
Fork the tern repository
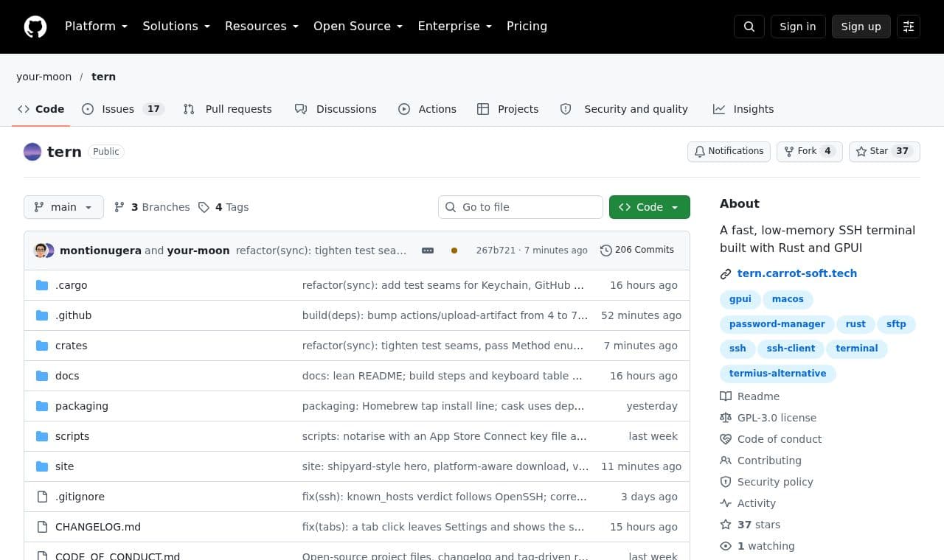coord(809,151)
